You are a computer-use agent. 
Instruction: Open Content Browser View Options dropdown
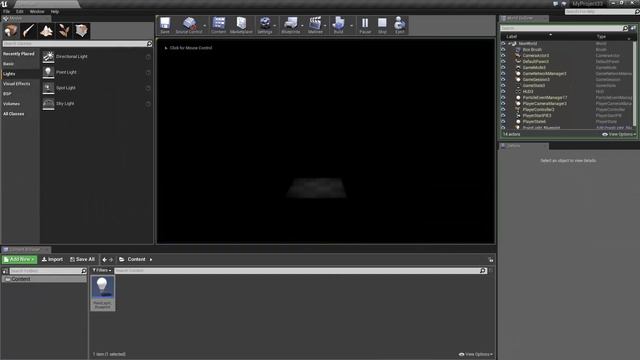pyautogui.click(x=476, y=354)
